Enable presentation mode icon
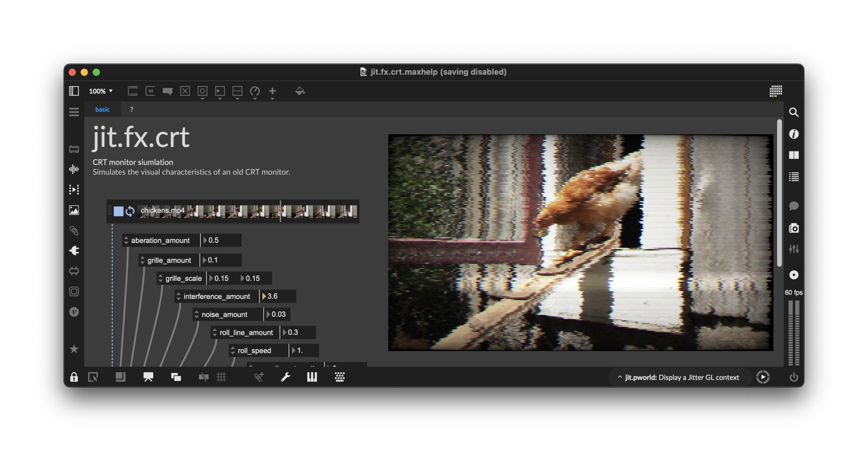Image resolution: width=868 pixels, height=451 pixels. tap(148, 377)
